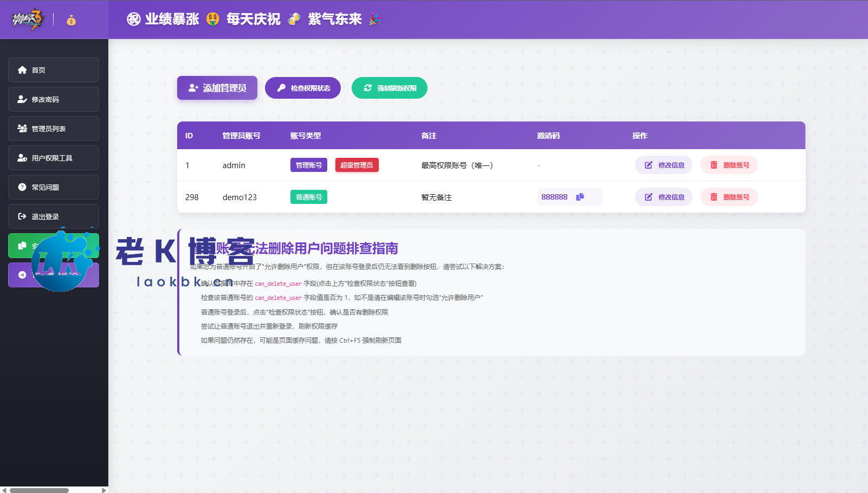The image size is (868, 493).
Task: Select 管理员列表 in the sidebar
Action: pyautogui.click(x=53, y=129)
